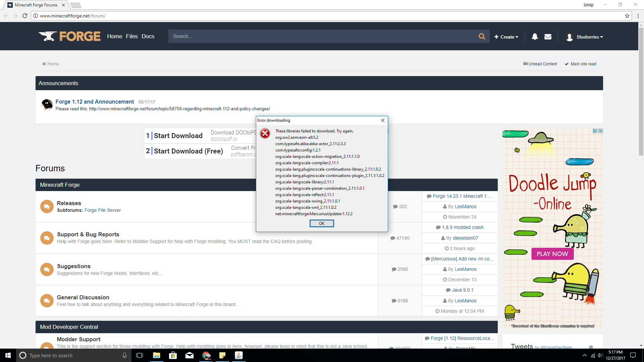Click Mark site read
Image resolution: width=644 pixels, height=362 pixels.
[581, 64]
